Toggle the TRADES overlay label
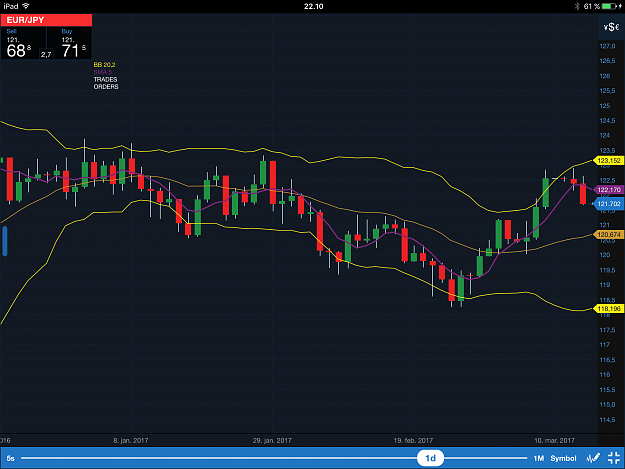This screenshot has height=469, width=625. coord(105,79)
